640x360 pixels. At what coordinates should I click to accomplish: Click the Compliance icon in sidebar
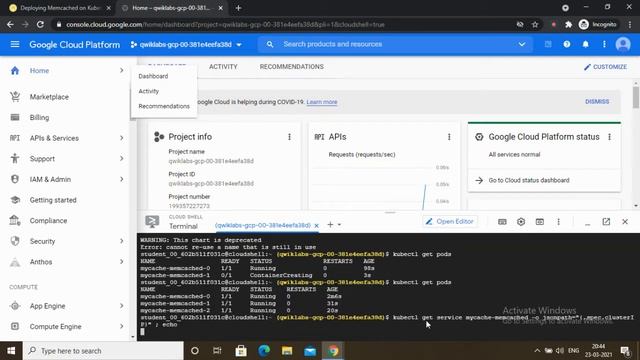[15, 220]
